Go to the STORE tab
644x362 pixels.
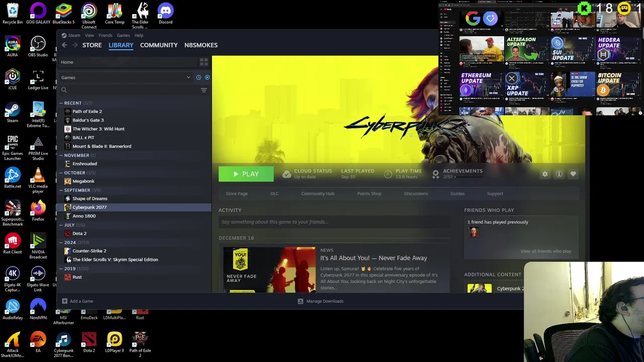[x=92, y=45]
